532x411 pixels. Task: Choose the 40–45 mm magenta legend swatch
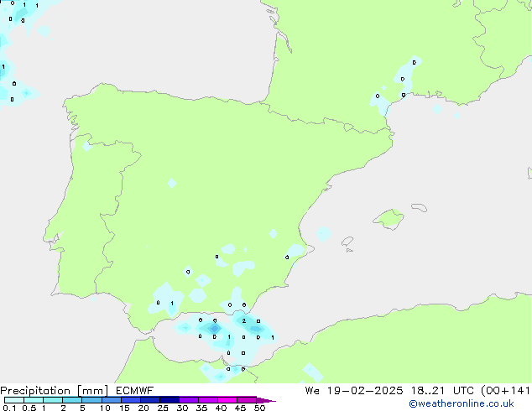[x=227, y=400]
